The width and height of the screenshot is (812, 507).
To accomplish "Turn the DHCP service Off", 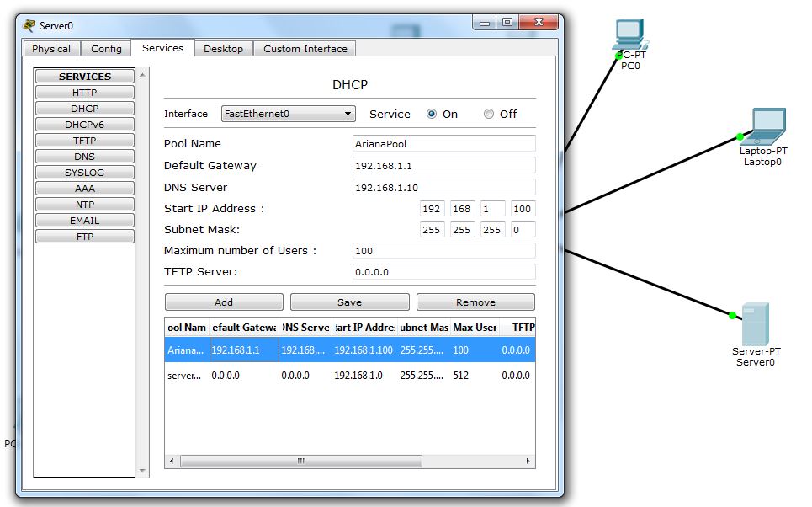I will point(489,114).
